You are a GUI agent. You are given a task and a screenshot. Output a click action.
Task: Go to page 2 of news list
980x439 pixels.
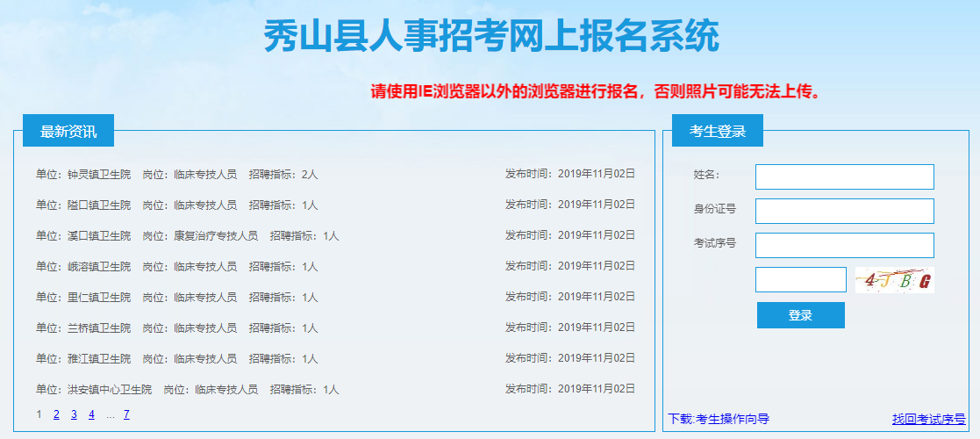[x=56, y=414]
